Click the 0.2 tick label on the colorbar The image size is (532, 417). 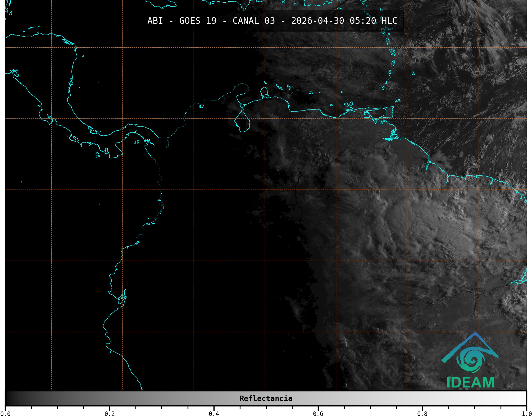point(110,414)
